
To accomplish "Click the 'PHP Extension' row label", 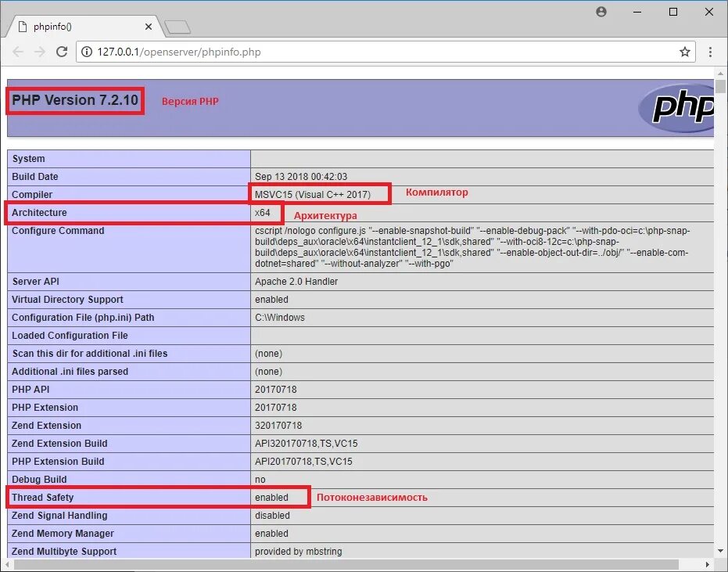I will (45, 408).
